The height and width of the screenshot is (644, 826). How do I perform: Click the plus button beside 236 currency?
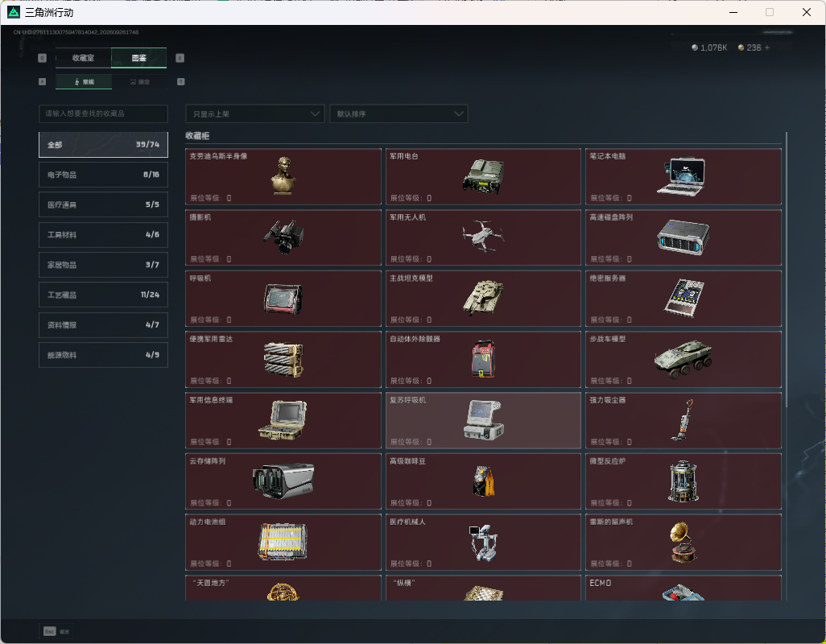coord(767,47)
